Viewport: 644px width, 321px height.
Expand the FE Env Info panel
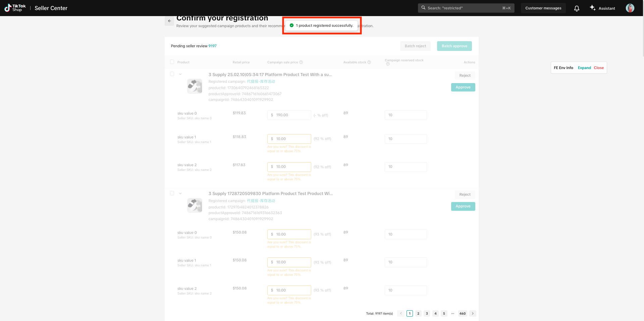584,68
